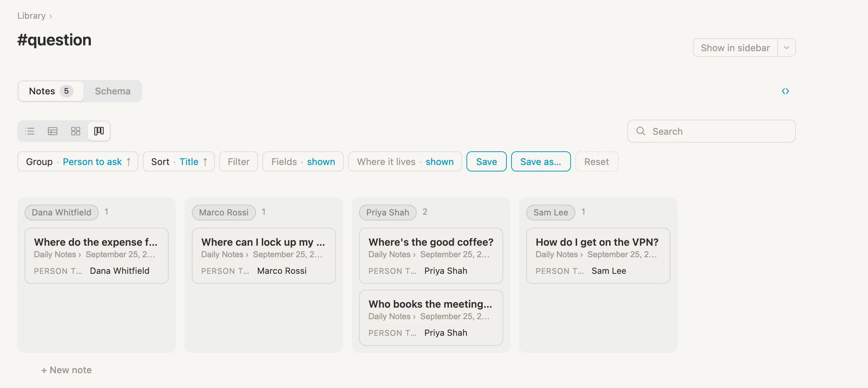Screen dimensions: 868x388
Task: Toggle Where it lives shown
Action: click(x=405, y=162)
